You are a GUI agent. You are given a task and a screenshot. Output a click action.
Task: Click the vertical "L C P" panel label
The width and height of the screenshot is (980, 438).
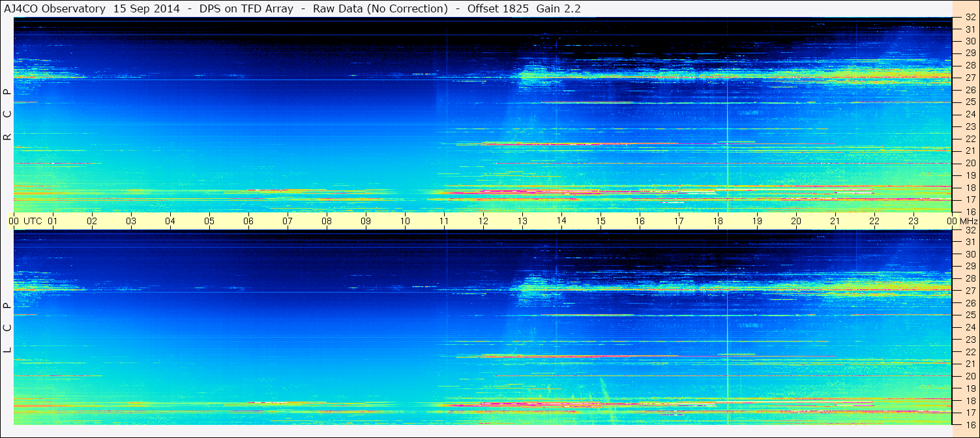click(8, 328)
